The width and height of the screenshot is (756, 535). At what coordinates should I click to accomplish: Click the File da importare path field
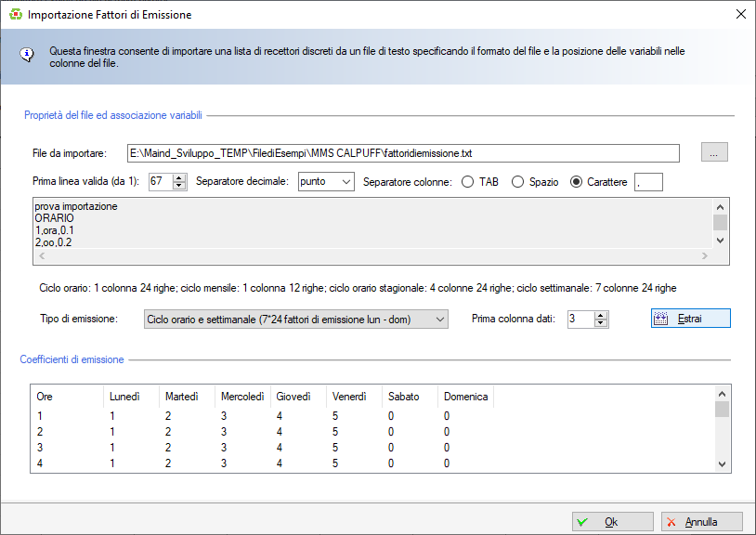click(402, 153)
